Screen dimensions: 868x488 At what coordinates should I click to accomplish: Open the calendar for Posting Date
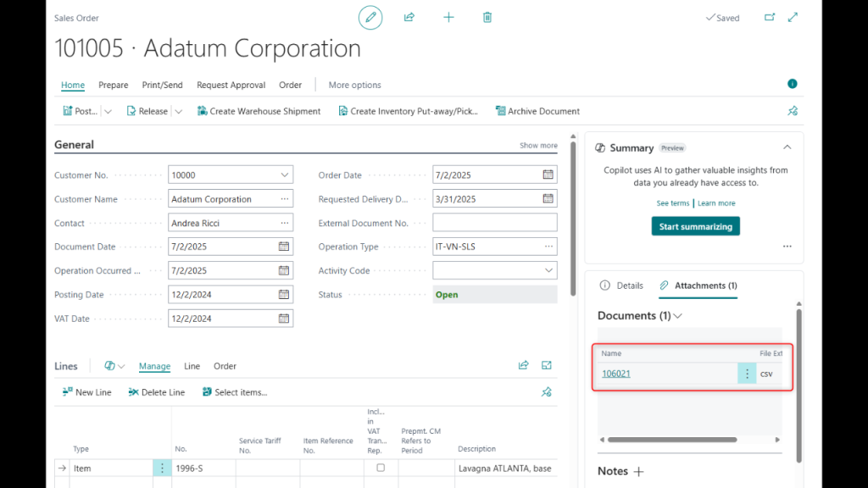click(x=284, y=295)
